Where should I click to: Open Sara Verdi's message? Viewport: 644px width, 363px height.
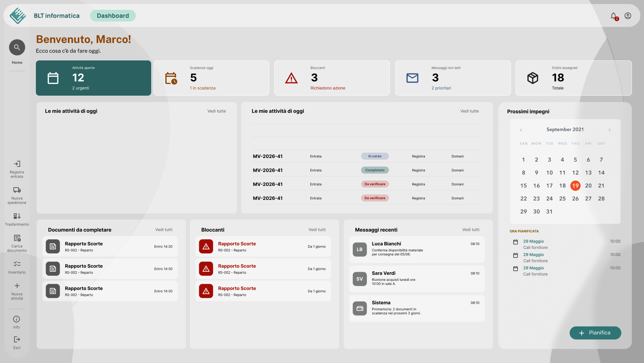417,279
